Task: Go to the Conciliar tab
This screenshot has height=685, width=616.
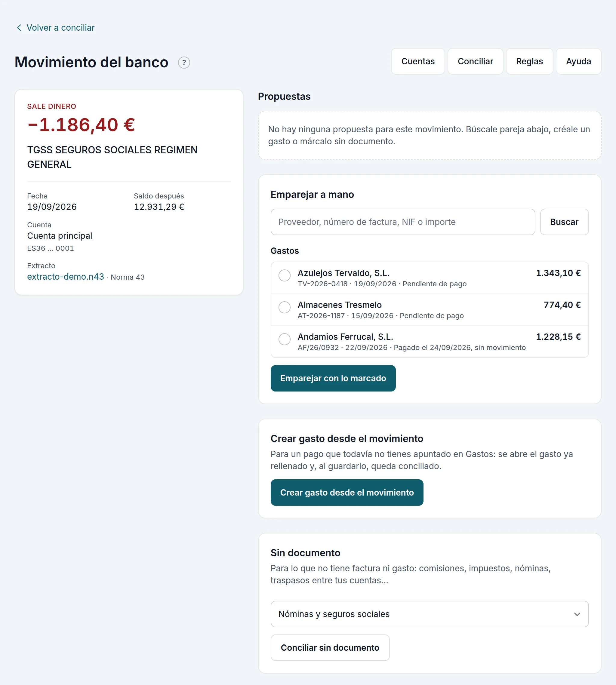Action: tap(475, 61)
